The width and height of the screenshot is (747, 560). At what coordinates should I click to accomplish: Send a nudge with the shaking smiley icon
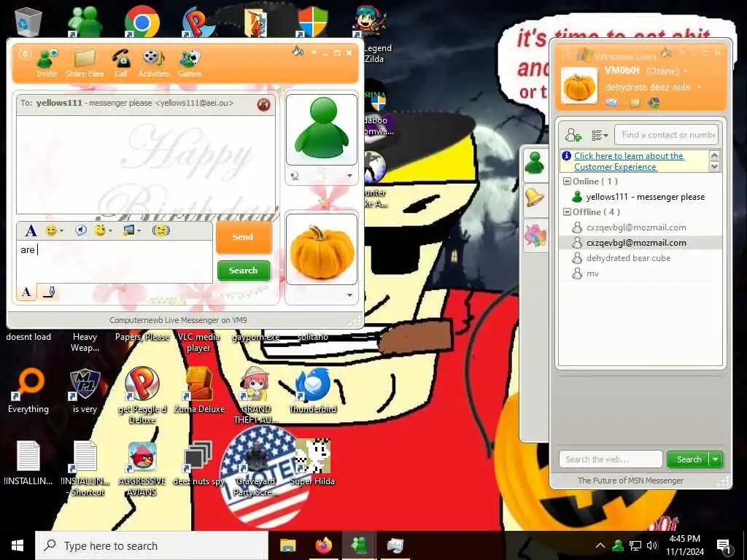[x=161, y=230]
